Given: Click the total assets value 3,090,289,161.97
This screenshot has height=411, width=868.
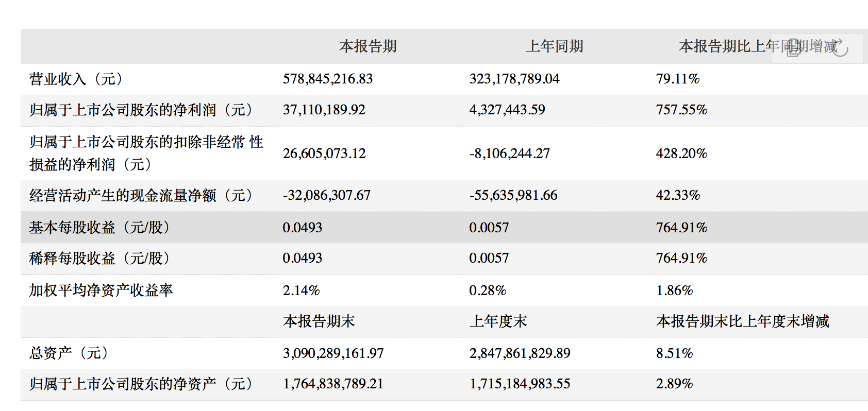Looking at the screenshot, I should [333, 353].
